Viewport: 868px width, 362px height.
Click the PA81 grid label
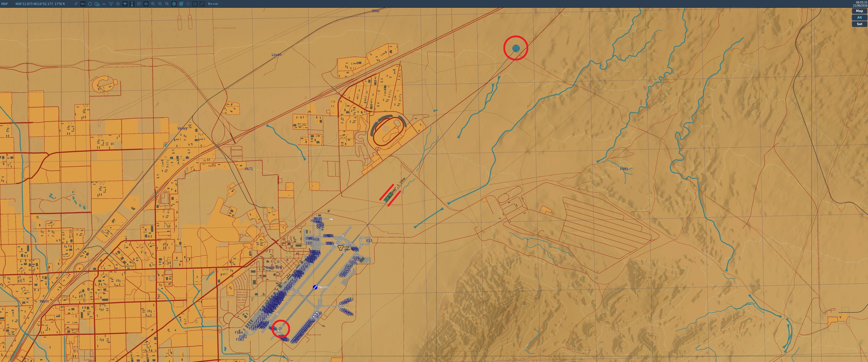pyautogui.click(x=624, y=169)
